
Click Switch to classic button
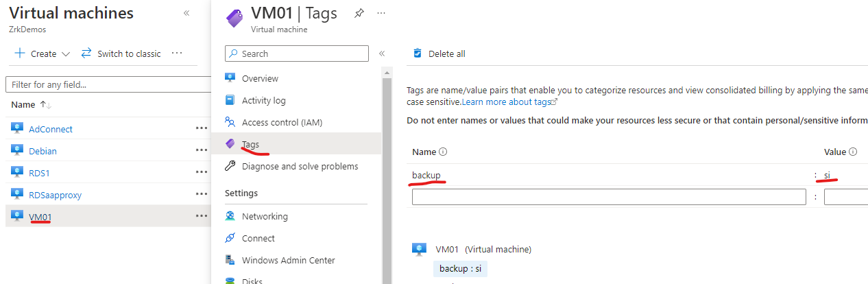(121, 54)
